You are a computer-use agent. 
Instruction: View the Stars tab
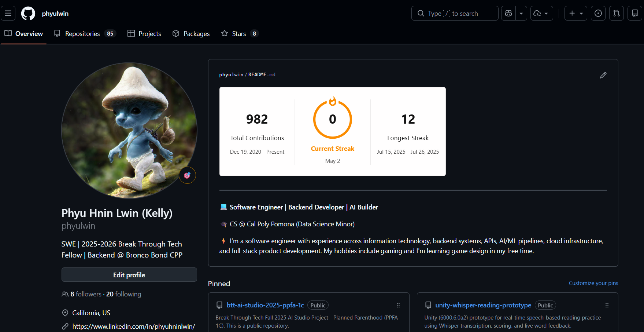240,33
